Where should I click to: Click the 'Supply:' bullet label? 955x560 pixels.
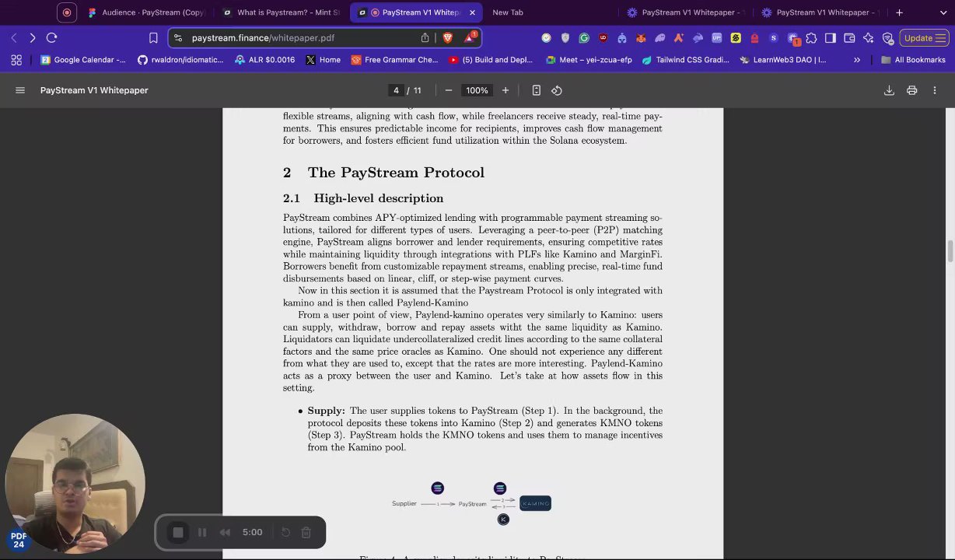[326, 411]
